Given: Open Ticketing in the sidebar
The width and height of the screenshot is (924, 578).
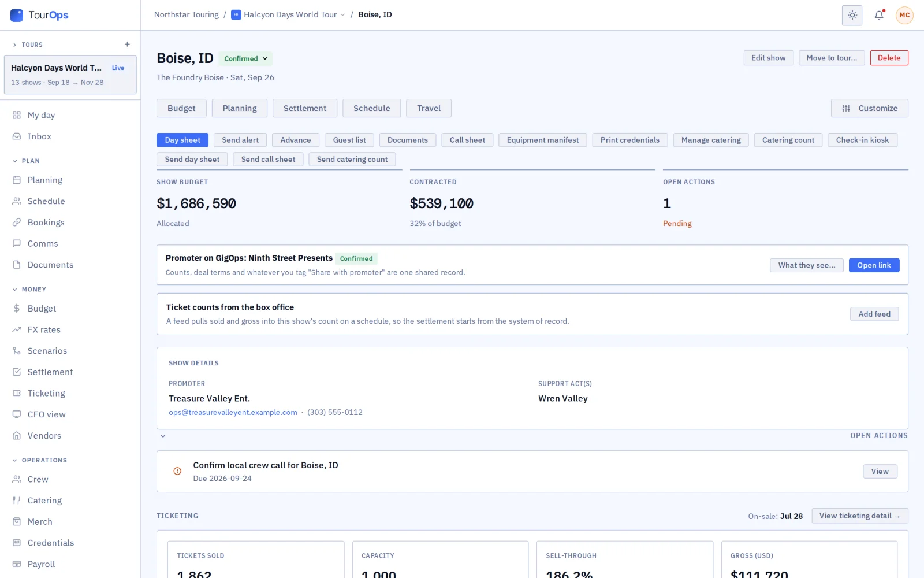Looking at the screenshot, I should [x=70, y=394].
